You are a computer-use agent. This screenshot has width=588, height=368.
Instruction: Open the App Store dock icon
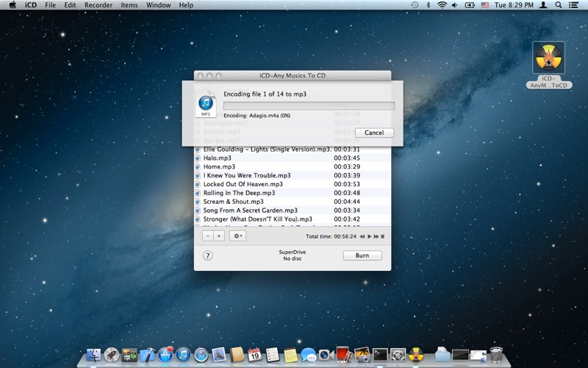[x=165, y=355]
